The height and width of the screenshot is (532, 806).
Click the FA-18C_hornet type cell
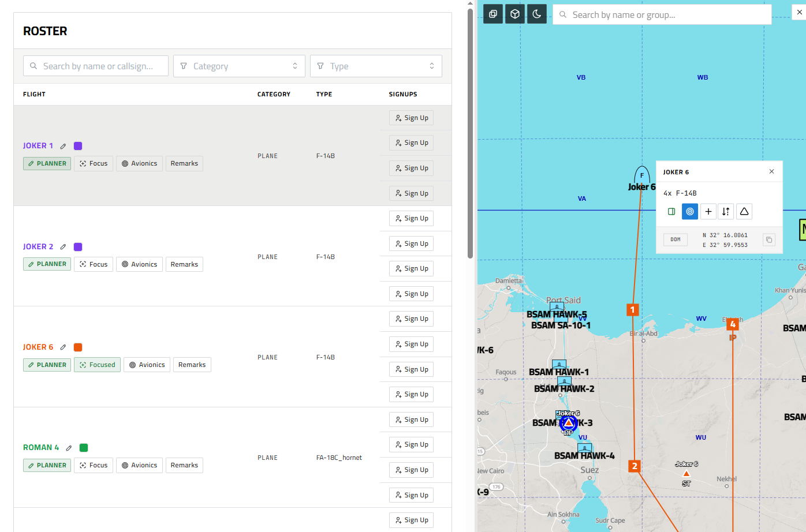339,458
